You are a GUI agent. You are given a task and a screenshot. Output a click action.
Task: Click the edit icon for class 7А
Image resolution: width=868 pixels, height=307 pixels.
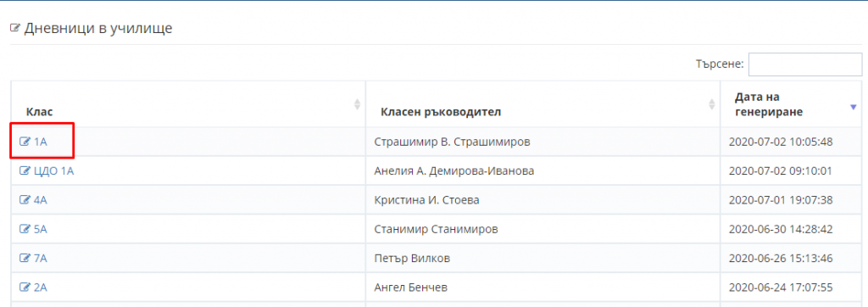coord(25,258)
